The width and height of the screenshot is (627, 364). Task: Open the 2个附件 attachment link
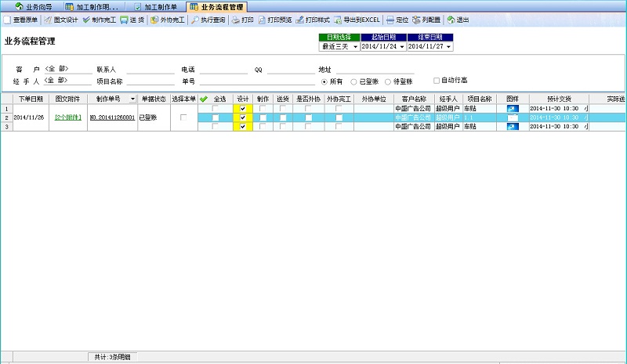[x=67, y=117]
